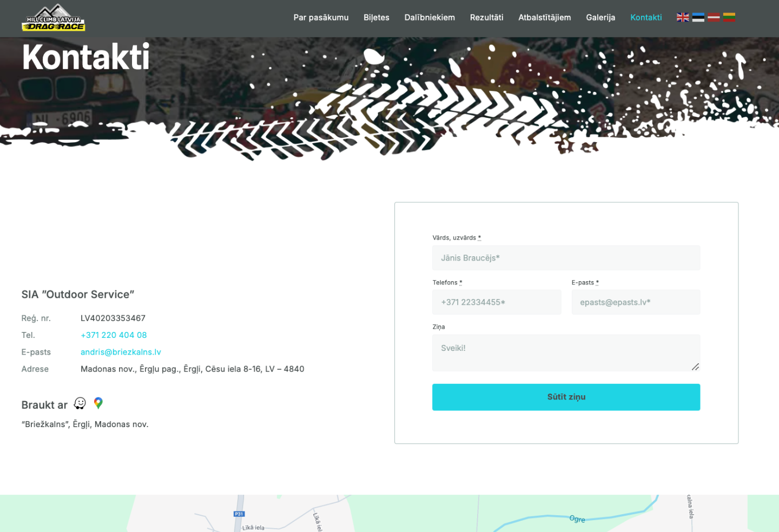Image resolution: width=779 pixels, height=532 pixels.
Task: Visit the Galerija page
Action: coord(600,17)
